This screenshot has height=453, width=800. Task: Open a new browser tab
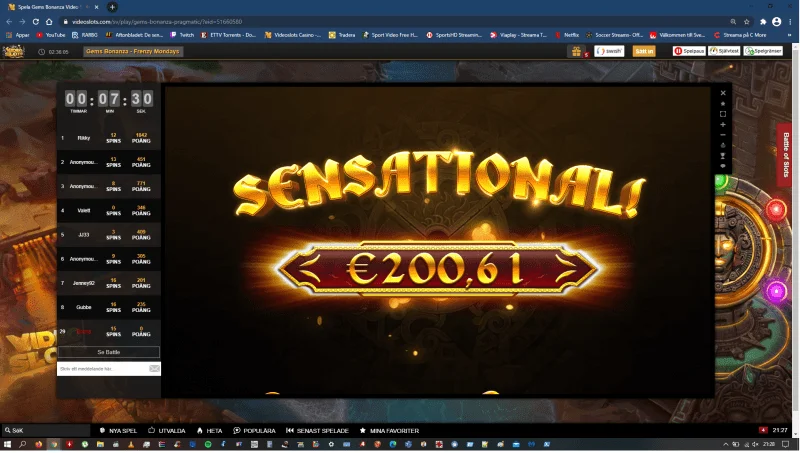click(112, 7)
